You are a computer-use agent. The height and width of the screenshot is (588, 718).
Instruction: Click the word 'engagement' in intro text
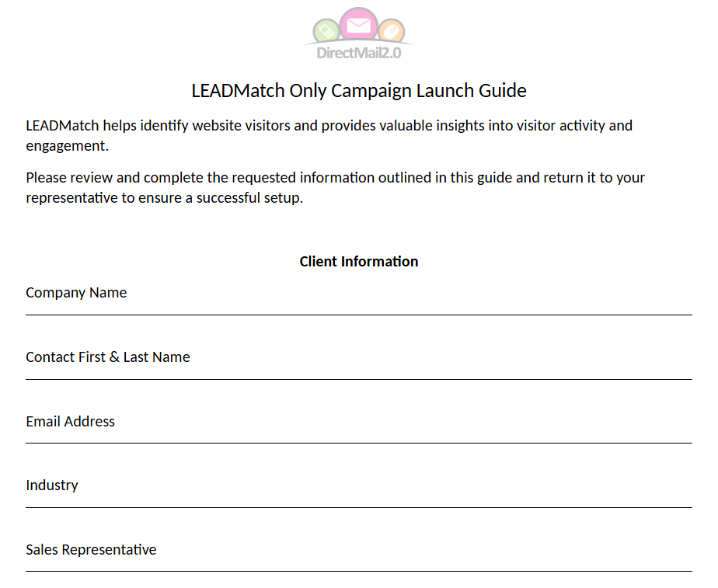[65, 146]
